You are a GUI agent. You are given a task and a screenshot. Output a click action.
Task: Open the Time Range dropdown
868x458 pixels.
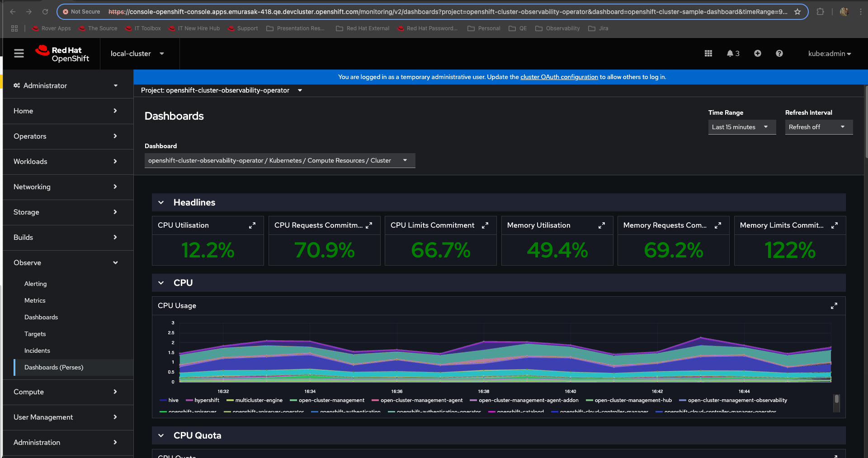pos(741,127)
